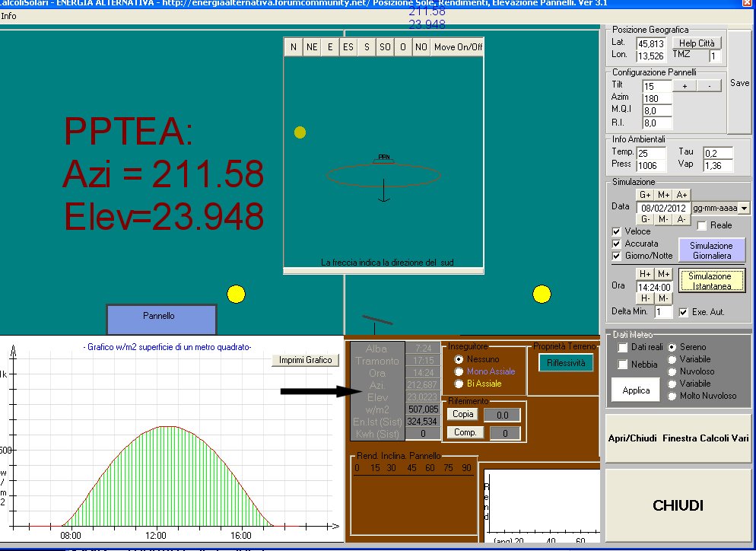This screenshot has width=756, height=551.
Task: Click the Tau input field
Action: 718,154
